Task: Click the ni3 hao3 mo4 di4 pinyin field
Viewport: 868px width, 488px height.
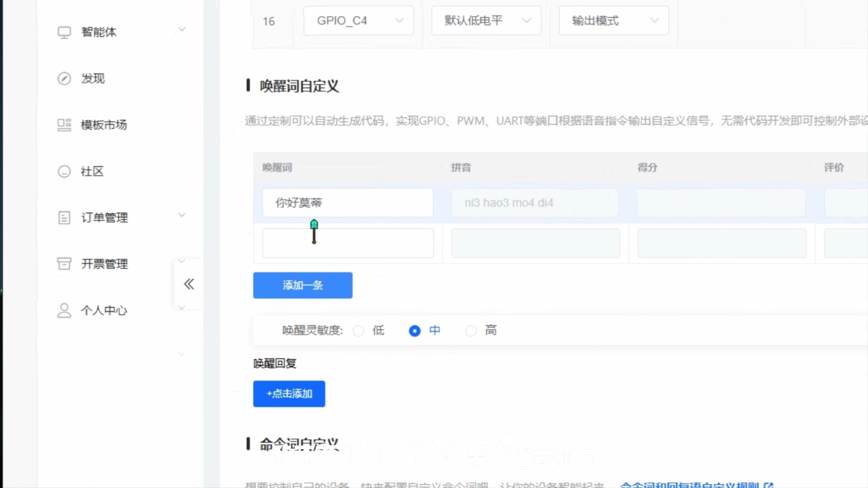Action: point(535,203)
